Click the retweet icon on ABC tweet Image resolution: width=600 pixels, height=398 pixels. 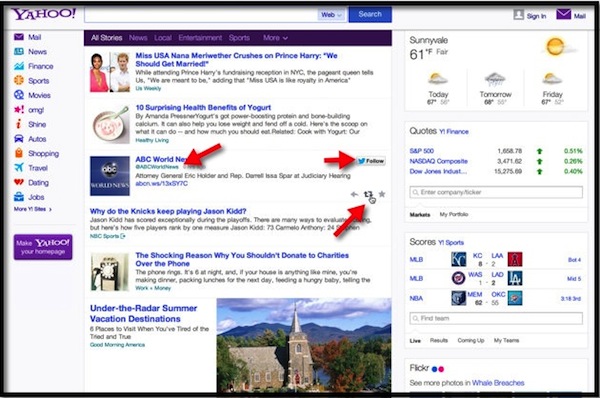(368, 194)
